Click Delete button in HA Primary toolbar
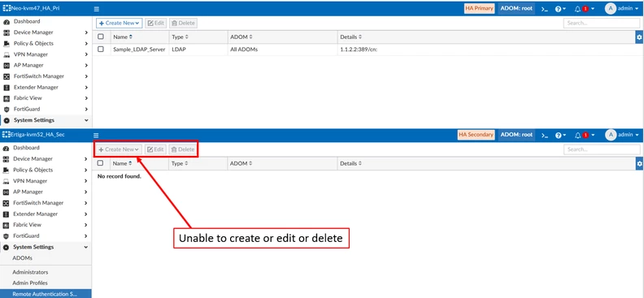 pos(183,23)
